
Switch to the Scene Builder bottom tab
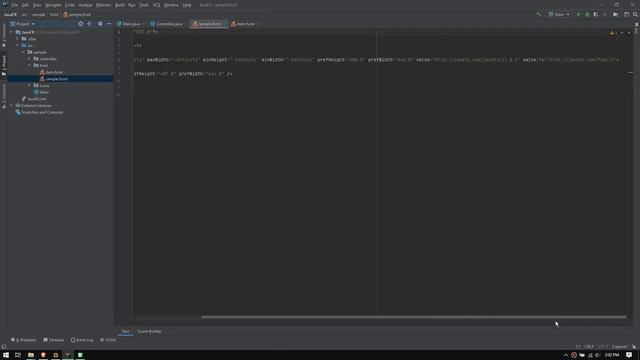[x=149, y=331]
